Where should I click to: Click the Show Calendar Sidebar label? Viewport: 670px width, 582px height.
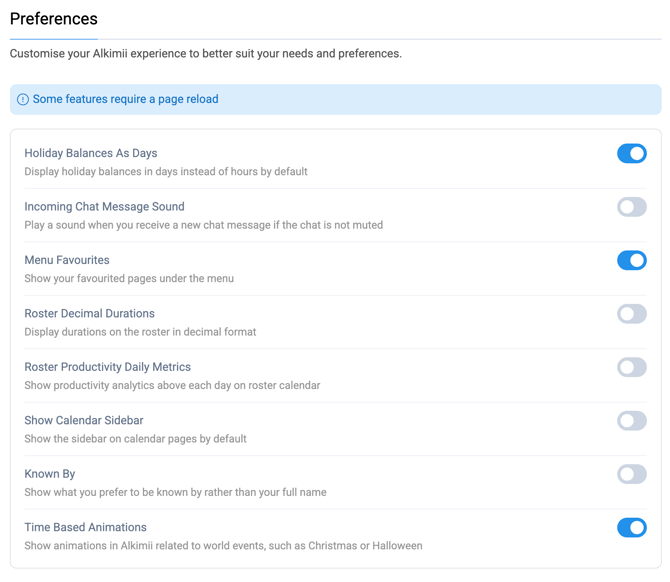(84, 420)
